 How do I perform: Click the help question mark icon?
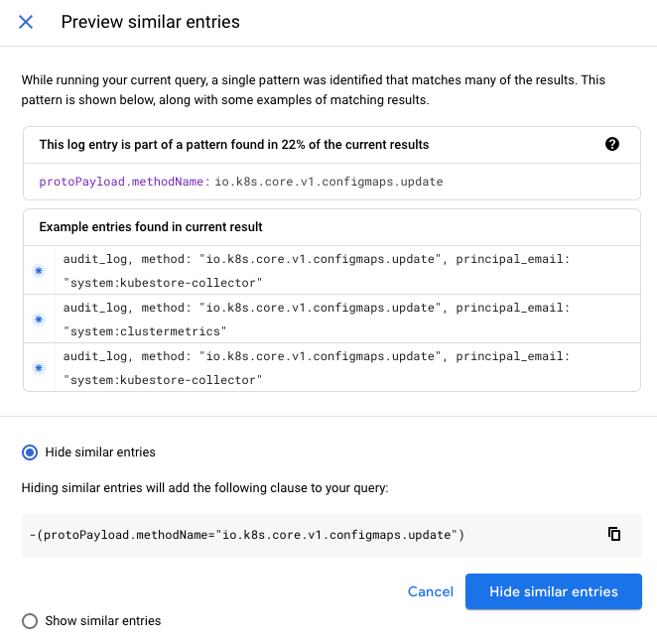click(x=612, y=144)
